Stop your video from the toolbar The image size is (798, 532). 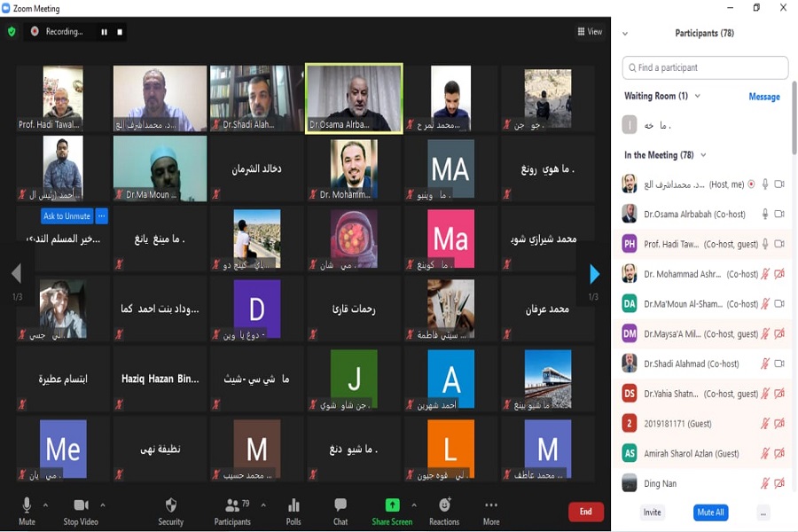point(81,511)
